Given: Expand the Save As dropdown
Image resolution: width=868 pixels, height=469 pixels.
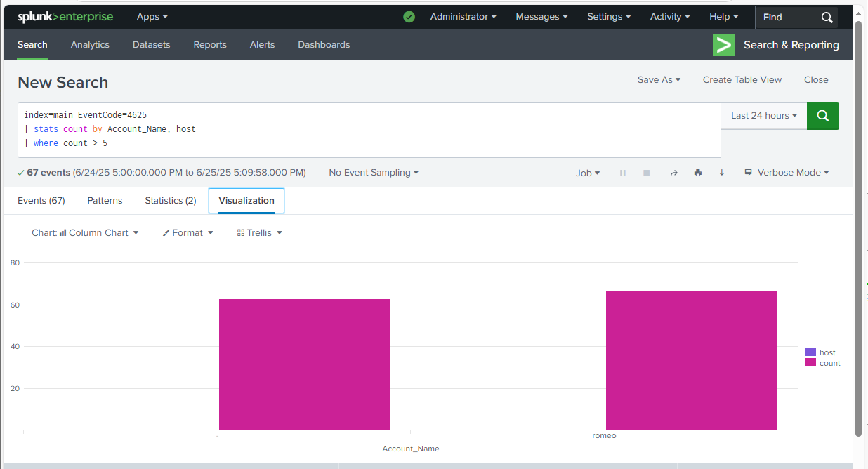Looking at the screenshot, I should tap(659, 80).
